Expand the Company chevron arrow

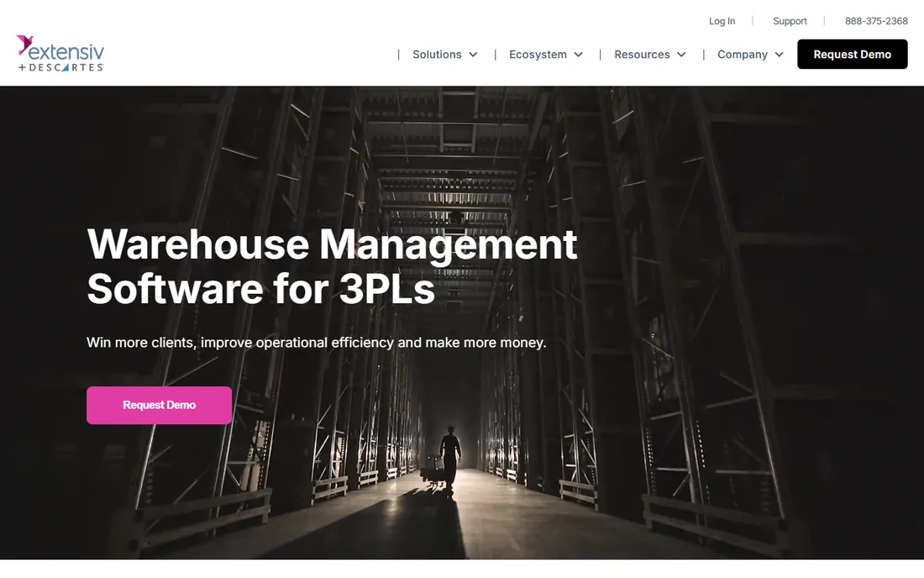pyautogui.click(x=779, y=55)
